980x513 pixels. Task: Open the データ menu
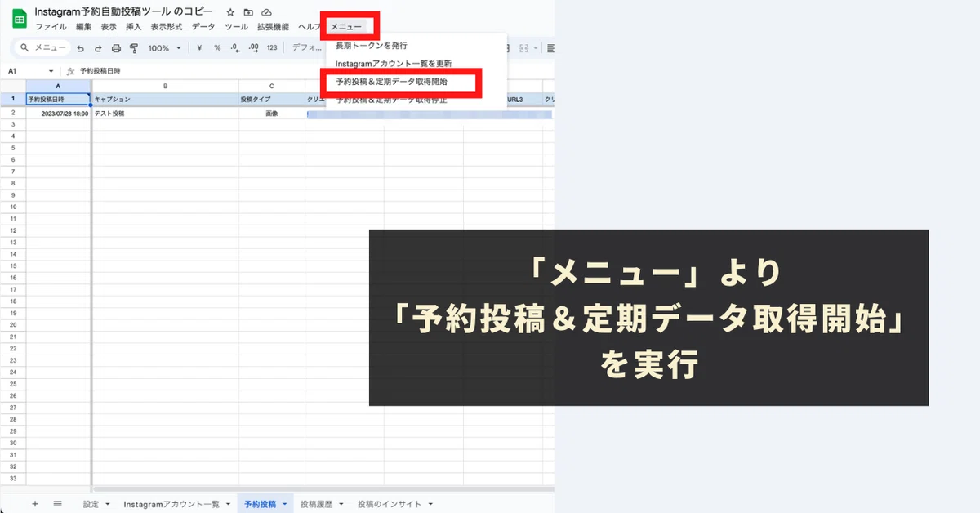point(203,27)
